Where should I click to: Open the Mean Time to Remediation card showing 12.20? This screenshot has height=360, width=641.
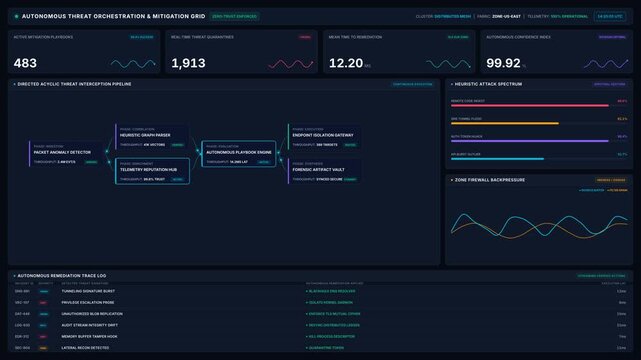click(x=399, y=51)
